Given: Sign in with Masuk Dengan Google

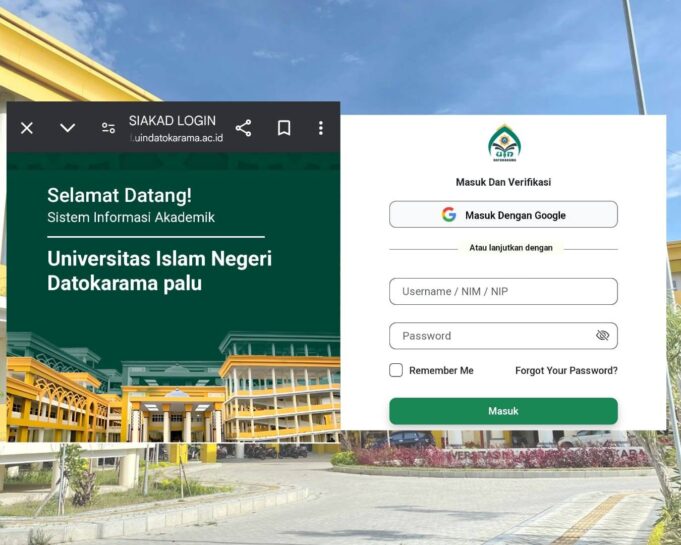Looking at the screenshot, I should pyautogui.click(x=503, y=215).
